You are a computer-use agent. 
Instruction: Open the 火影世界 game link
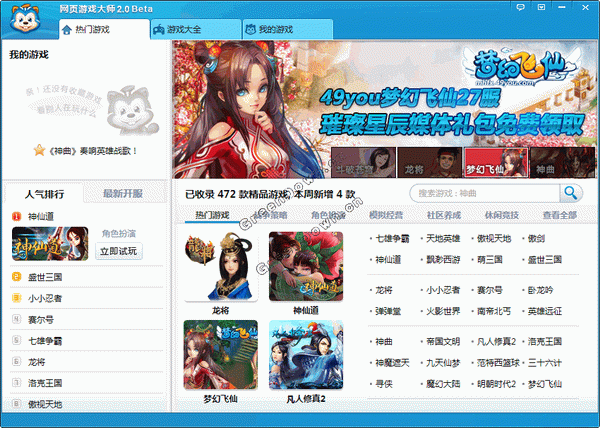click(443, 311)
